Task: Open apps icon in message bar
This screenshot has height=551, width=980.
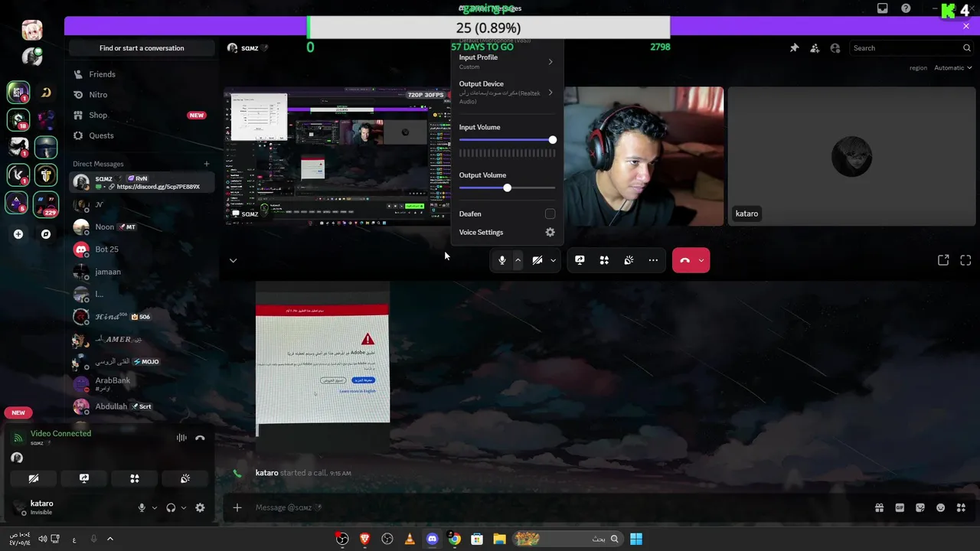Action: coord(962,507)
